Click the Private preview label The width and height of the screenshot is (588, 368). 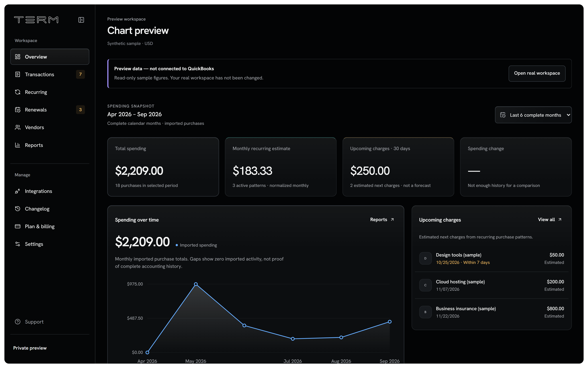point(30,348)
